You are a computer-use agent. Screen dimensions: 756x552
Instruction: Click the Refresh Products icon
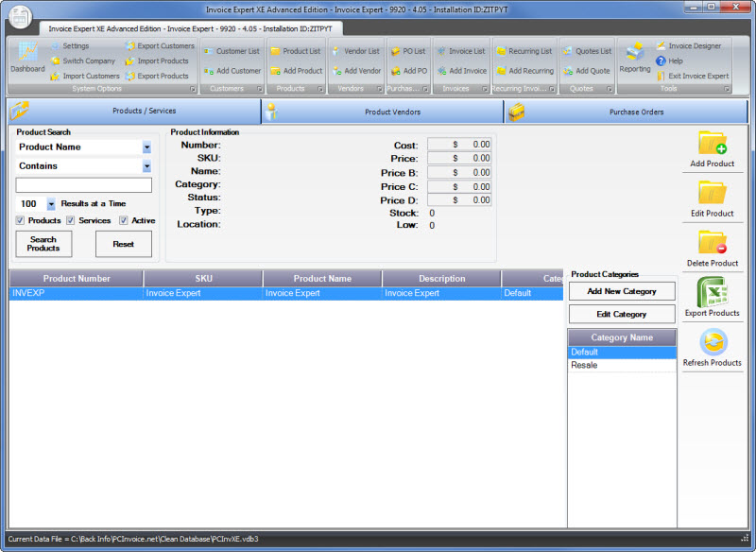(713, 342)
